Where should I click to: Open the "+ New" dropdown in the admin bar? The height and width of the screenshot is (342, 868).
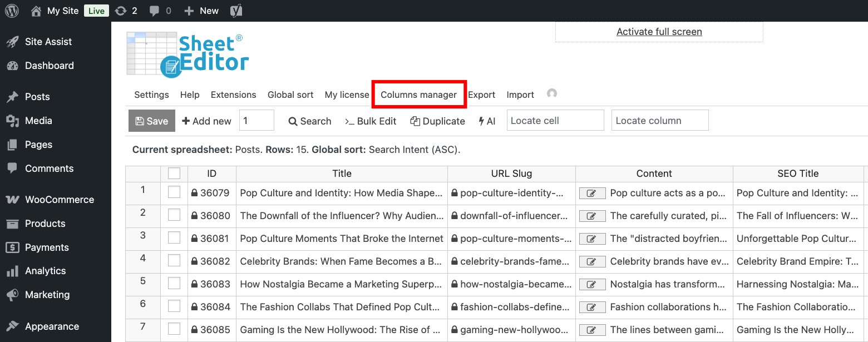201,10
